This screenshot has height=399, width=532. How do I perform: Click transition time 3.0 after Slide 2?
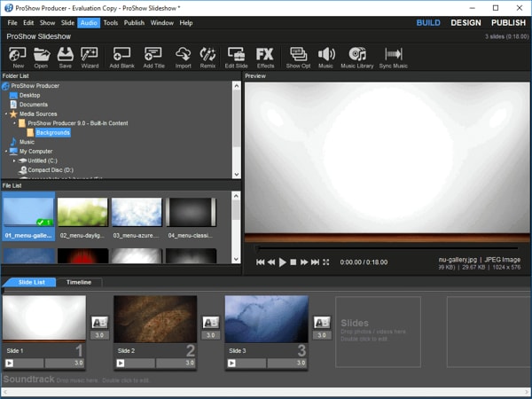click(211, 335)
